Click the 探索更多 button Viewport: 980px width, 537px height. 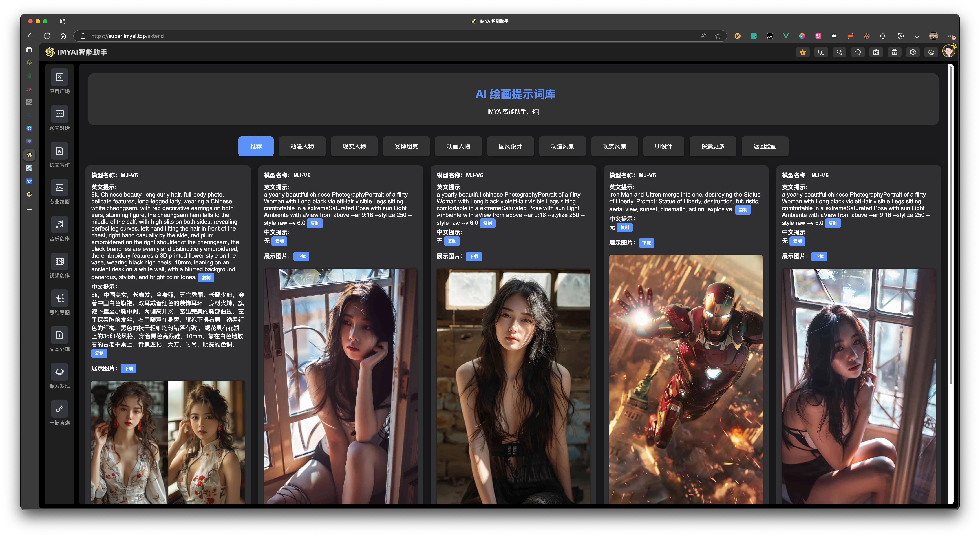point(713,146)
